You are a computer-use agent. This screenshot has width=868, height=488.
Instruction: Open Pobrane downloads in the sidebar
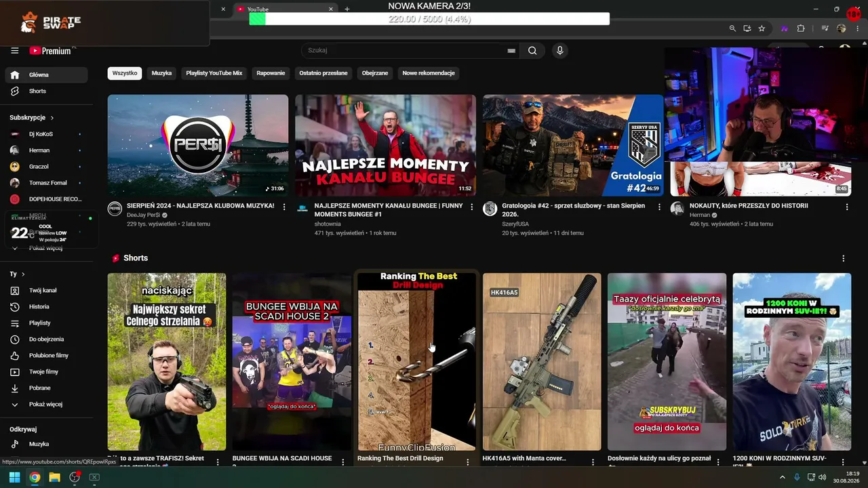[46, 388]
